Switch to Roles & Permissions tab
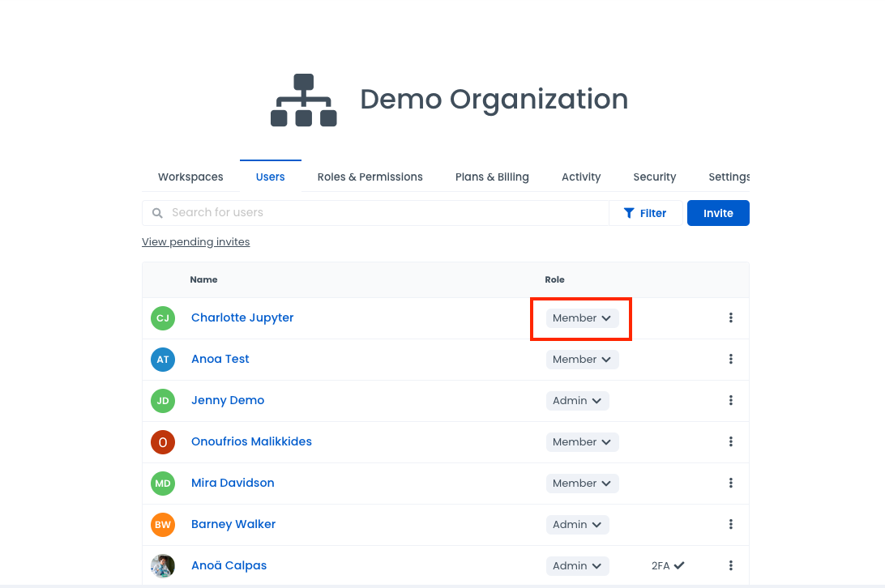This screenshot has width=885, height=588. [370, 177]
